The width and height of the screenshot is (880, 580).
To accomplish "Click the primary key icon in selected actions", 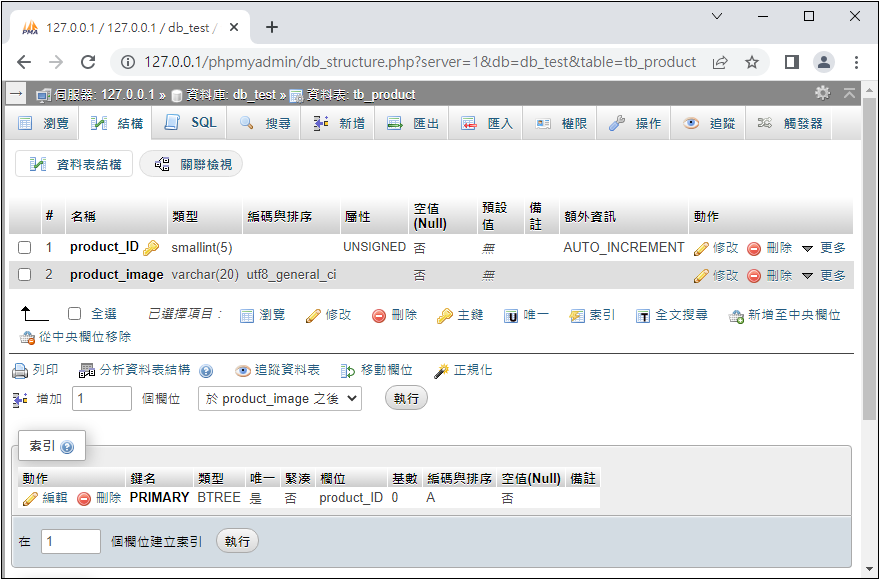I will 445,316.
